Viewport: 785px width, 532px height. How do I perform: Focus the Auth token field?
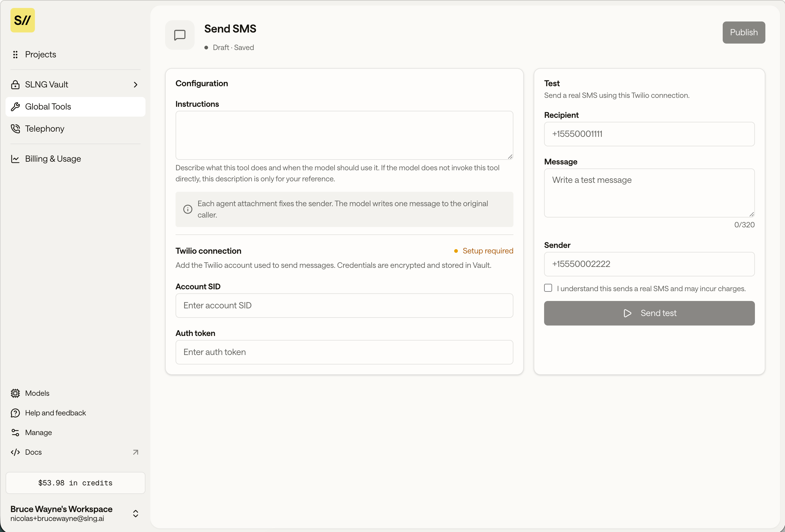pyautogui.click(x=344, y=352)
